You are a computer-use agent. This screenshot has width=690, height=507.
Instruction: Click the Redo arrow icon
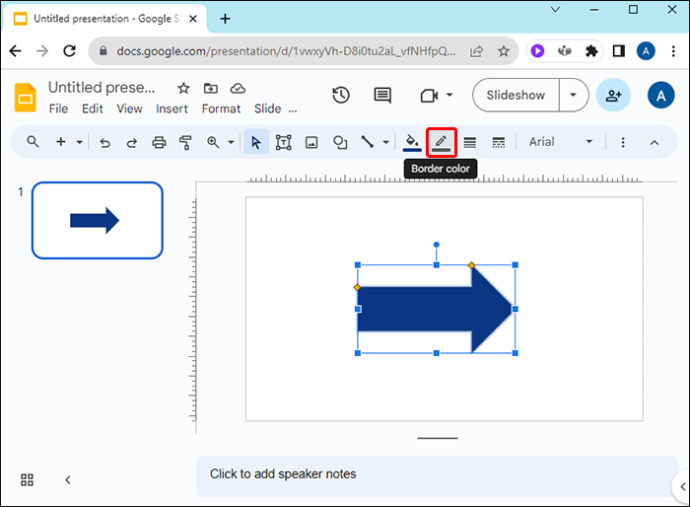pyautogui.click(x=132, y=143)
